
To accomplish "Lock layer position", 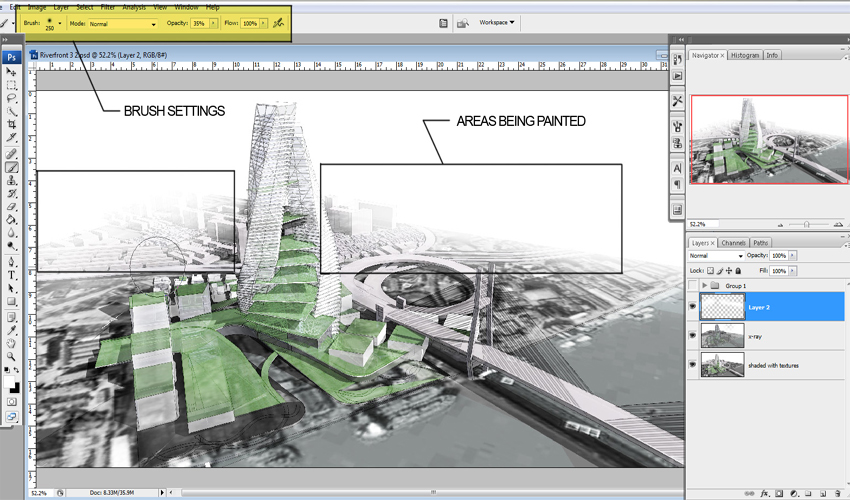I will tap(729, 271).
